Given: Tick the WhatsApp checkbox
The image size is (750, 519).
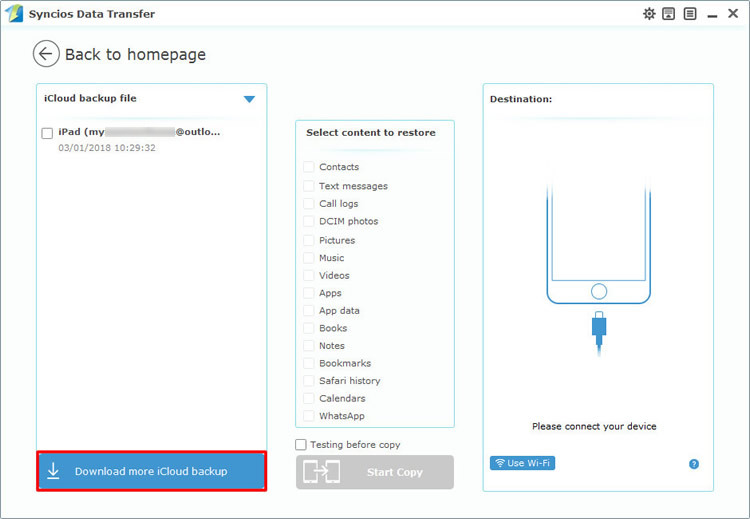Looking at the screenshot, I should [309, 416].
